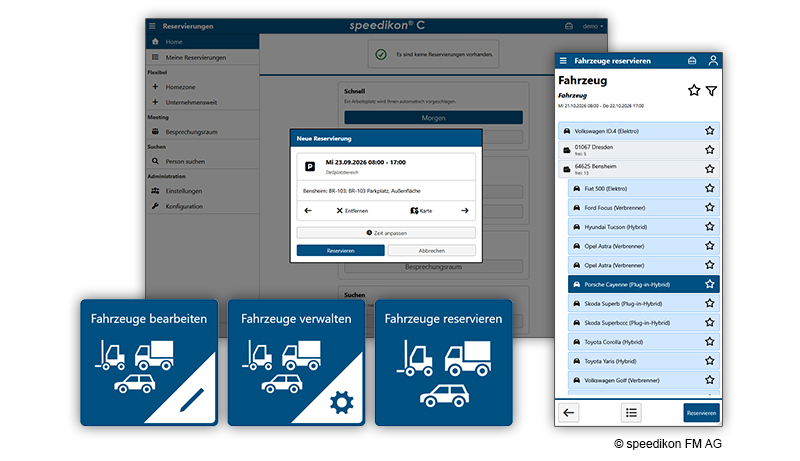
Task: Collapse the 64625 Bensheim location group
Action: (639, 169)
